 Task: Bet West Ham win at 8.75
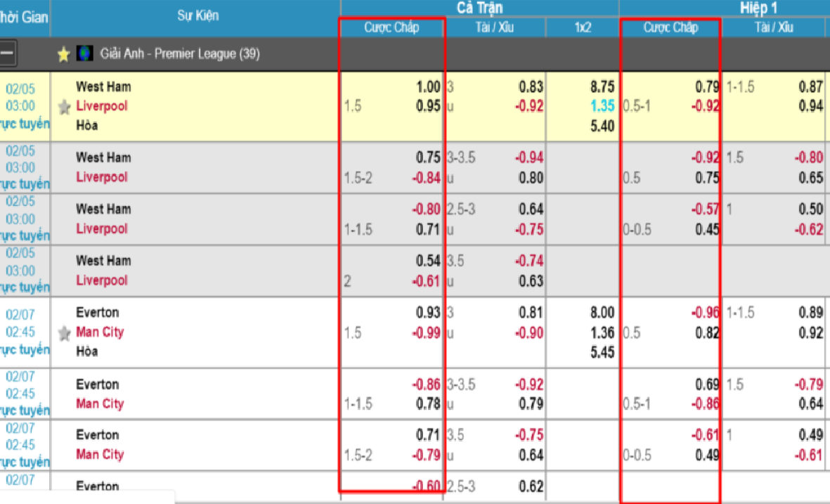(x=602, y=87)
